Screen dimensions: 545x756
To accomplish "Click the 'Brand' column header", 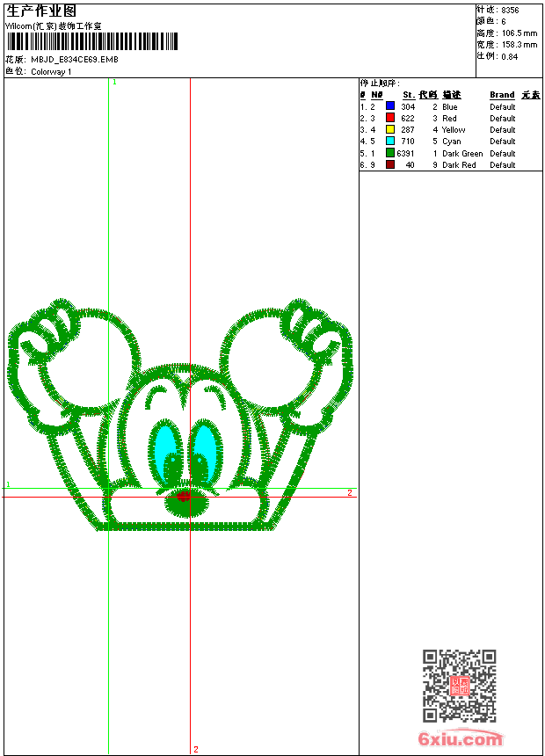I will pos(503,95).
